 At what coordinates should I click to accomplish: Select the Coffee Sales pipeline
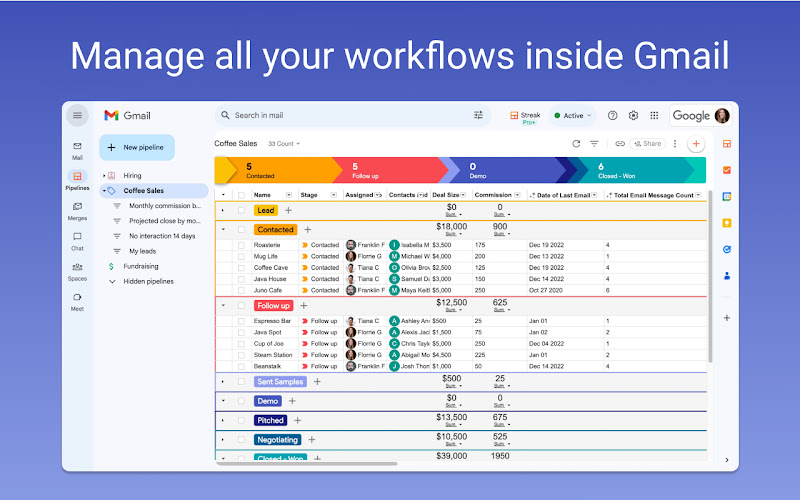(x=154, y=191)
